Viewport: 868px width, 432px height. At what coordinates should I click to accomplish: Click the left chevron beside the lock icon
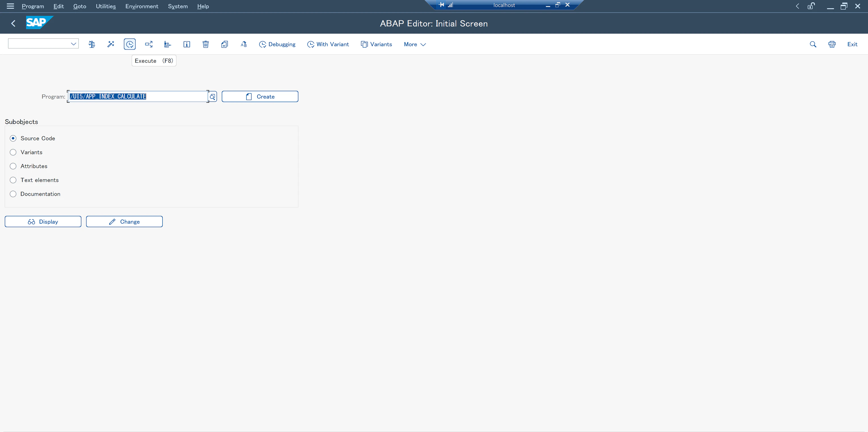798,6
